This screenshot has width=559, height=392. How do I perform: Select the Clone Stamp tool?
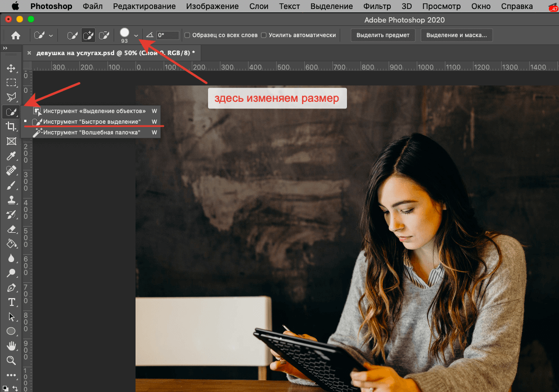coord(11,200)
